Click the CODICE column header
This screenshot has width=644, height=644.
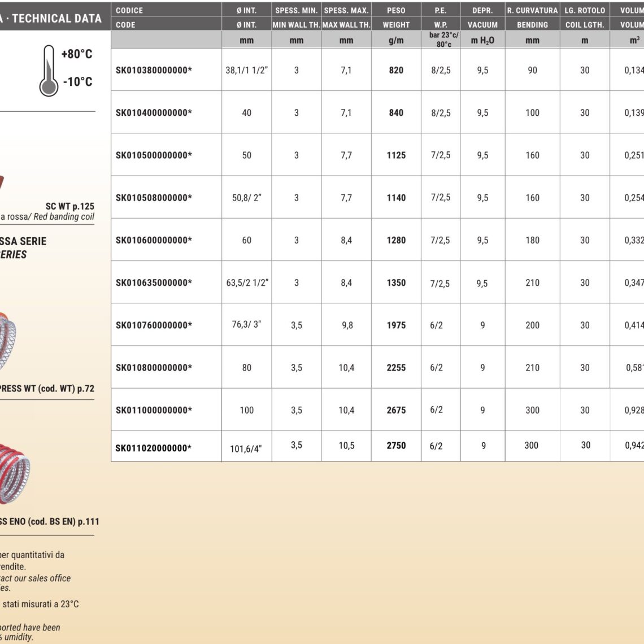point(129,10)
